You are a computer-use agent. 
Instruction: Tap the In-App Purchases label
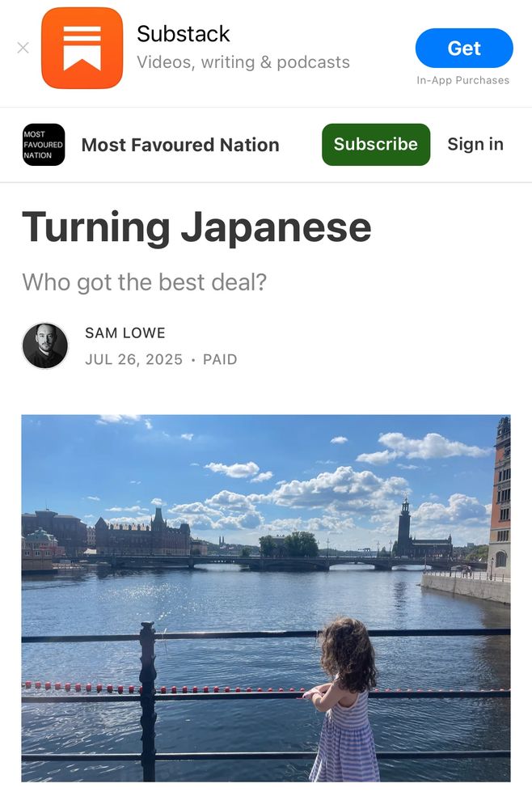(x=463, y=80)
